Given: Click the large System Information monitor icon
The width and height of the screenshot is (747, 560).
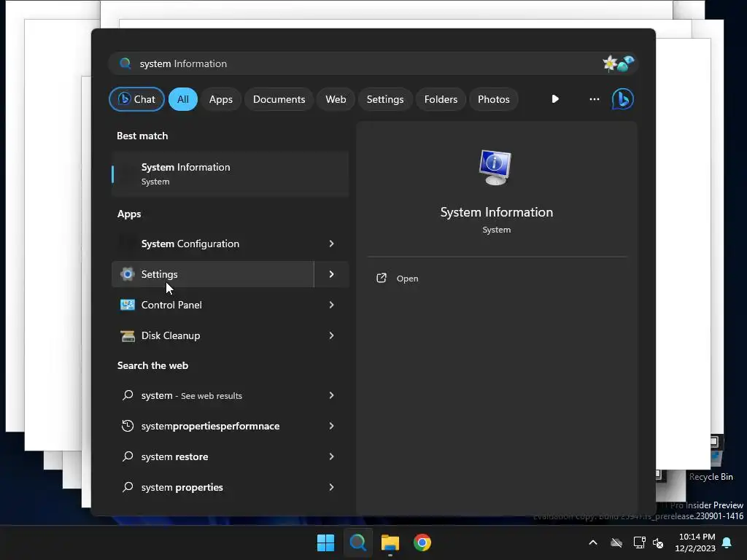Looking at the screenshot, I should click(x=495, y=167).
